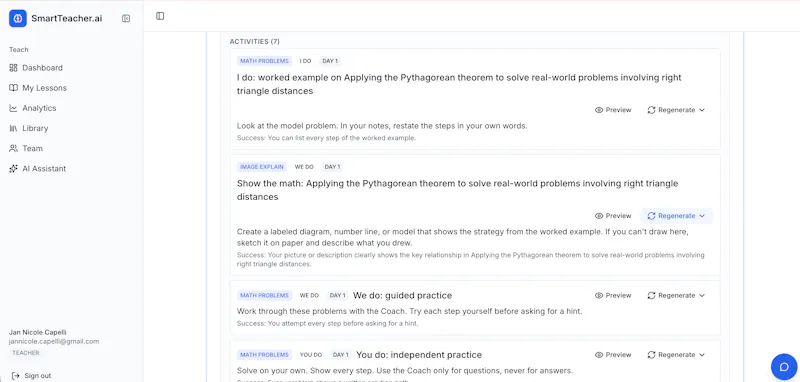800x382 pixels.
Task: Click the MATH PROBLEMS tag on guided practice
Action: [x=264, y=295]
